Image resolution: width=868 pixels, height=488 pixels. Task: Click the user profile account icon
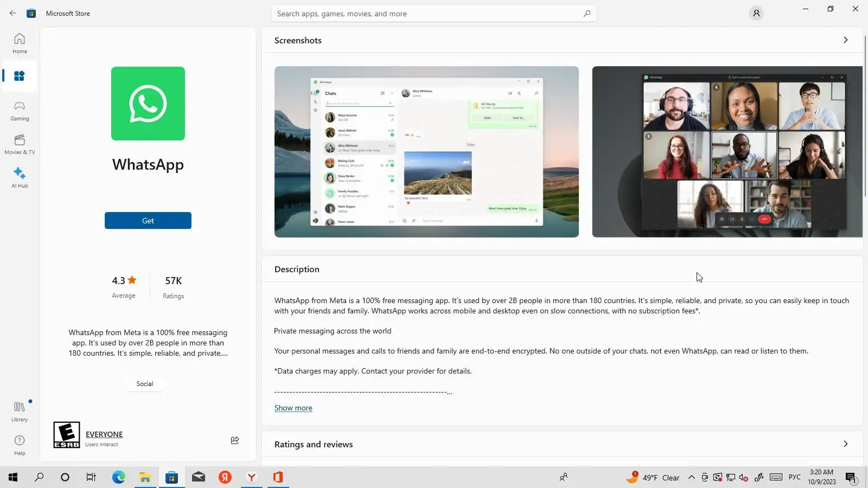[756, 13]
